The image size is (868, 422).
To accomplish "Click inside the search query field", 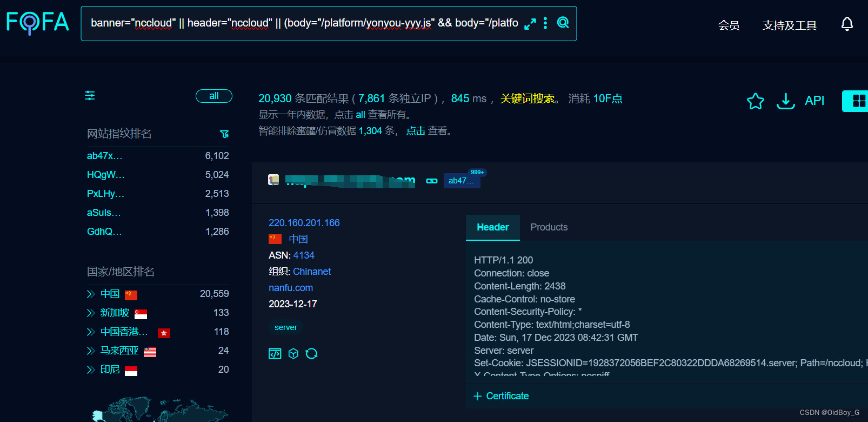I will (x=304, y=23).
